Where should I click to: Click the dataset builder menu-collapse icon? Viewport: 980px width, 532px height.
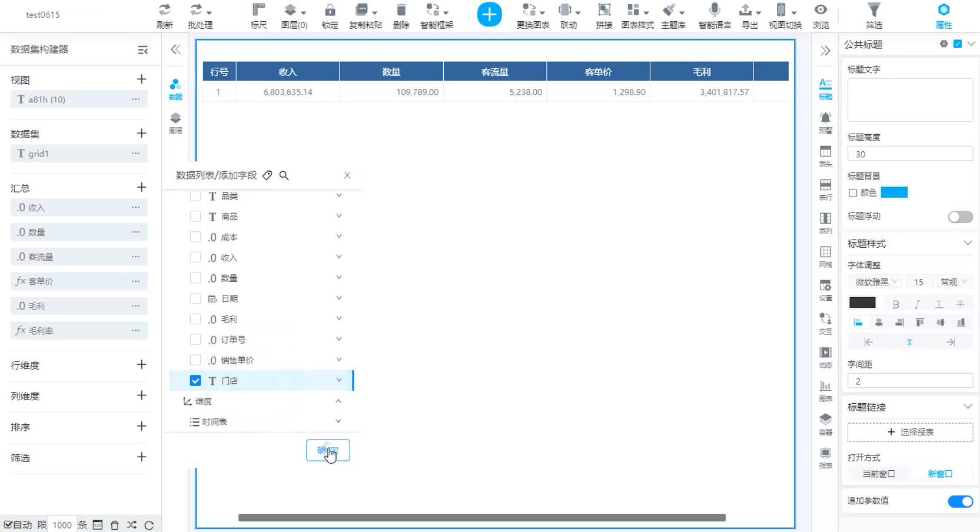click(142, 50)
